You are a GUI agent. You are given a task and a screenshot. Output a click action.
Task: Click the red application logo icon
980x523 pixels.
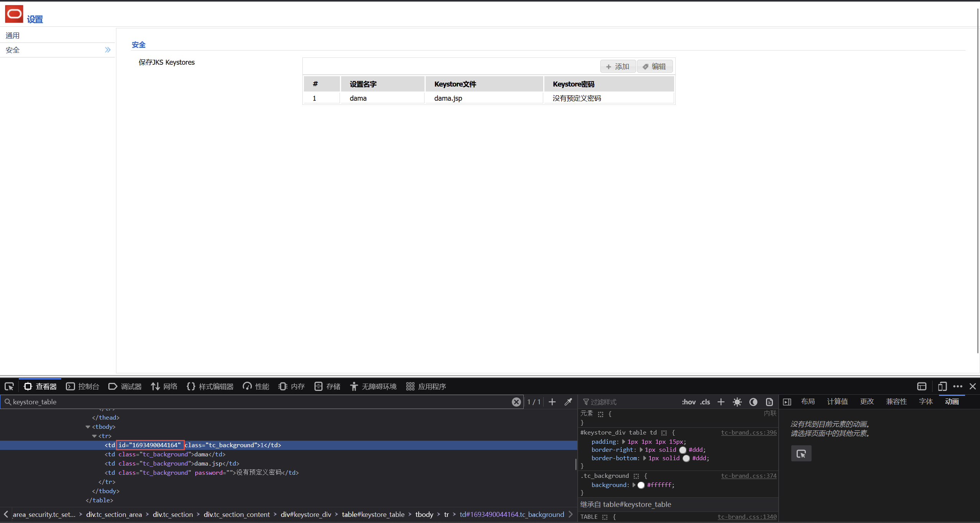14,14
